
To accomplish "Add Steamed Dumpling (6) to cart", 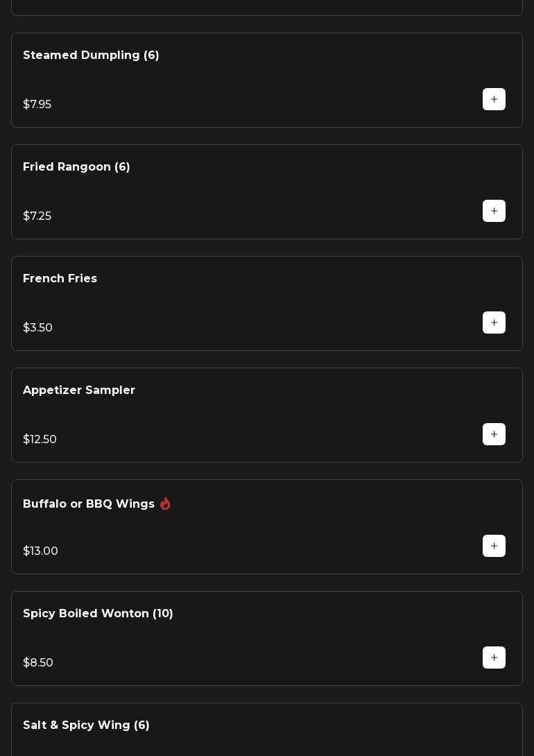I will (494, 99).
